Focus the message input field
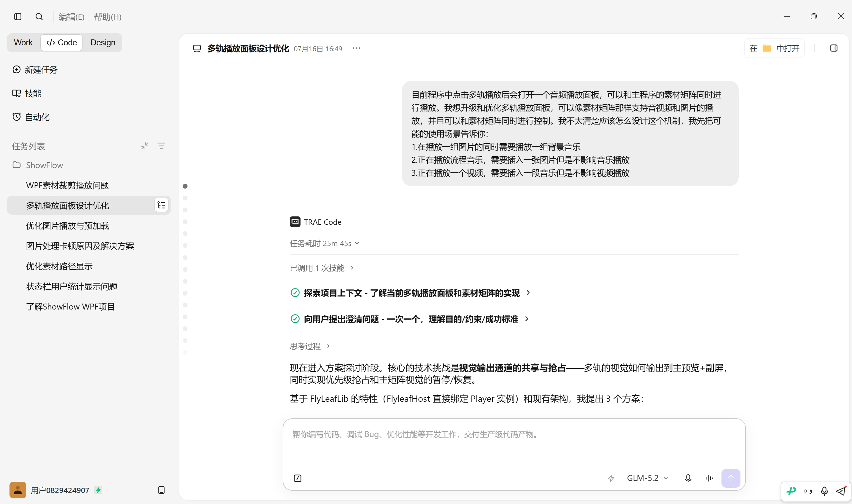The width and height of the screenshot is (852, 504). coord(514,445)
